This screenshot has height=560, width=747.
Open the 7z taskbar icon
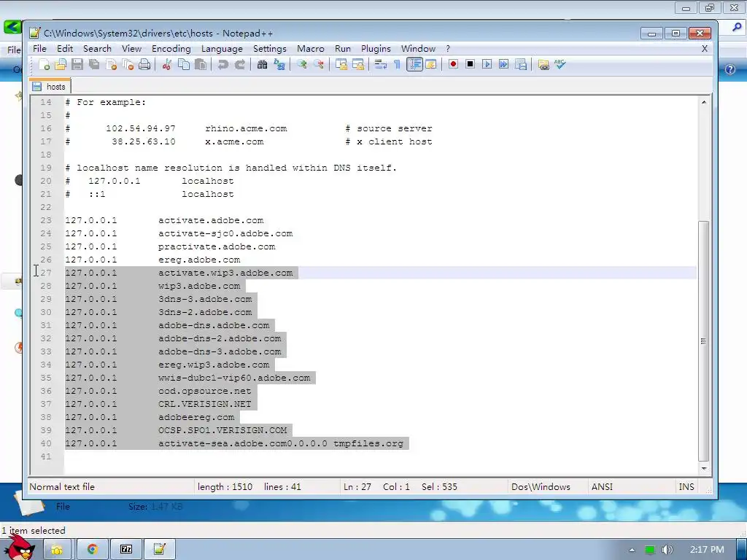point(126,550)
